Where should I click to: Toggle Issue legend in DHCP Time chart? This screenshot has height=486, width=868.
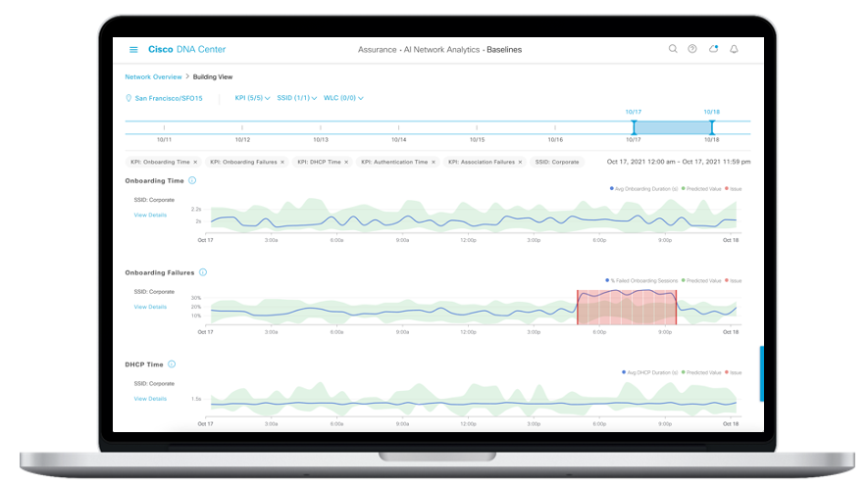[733, 372]
